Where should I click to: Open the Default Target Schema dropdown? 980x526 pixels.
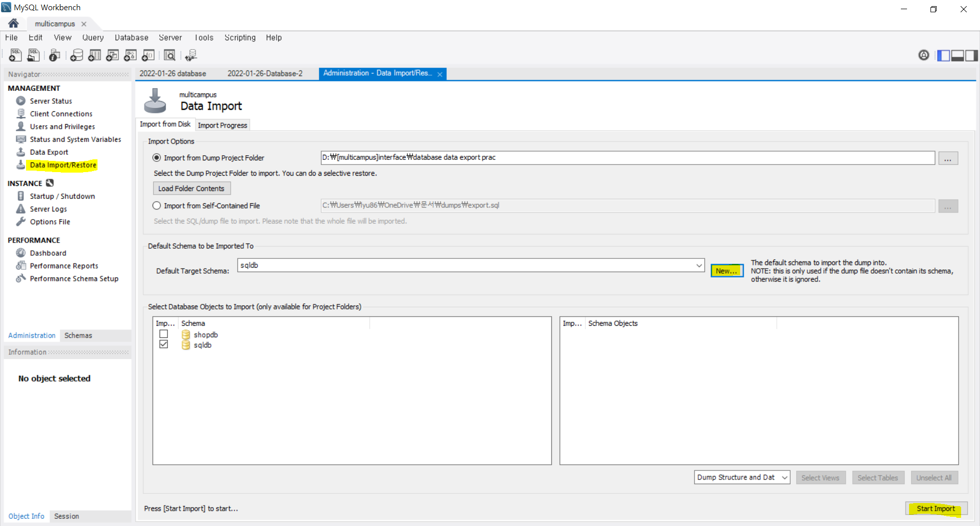[699, 266]
